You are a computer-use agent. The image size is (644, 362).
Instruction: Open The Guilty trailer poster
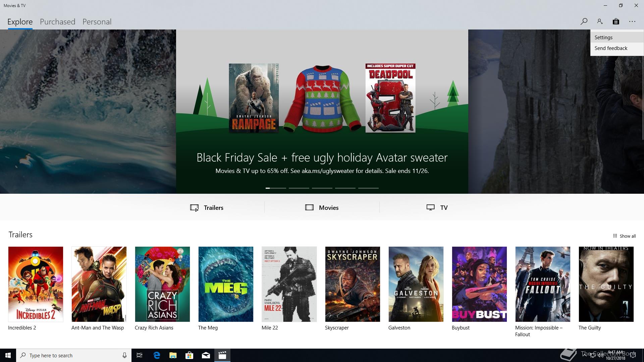[x=606, y=284]
